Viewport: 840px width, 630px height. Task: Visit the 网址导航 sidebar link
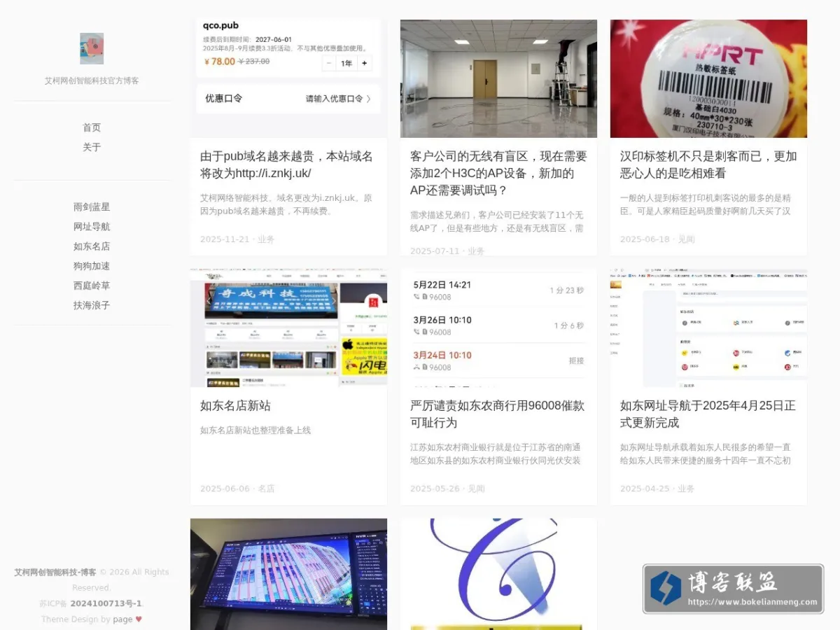pyautogui.click(x=92, y=227)
